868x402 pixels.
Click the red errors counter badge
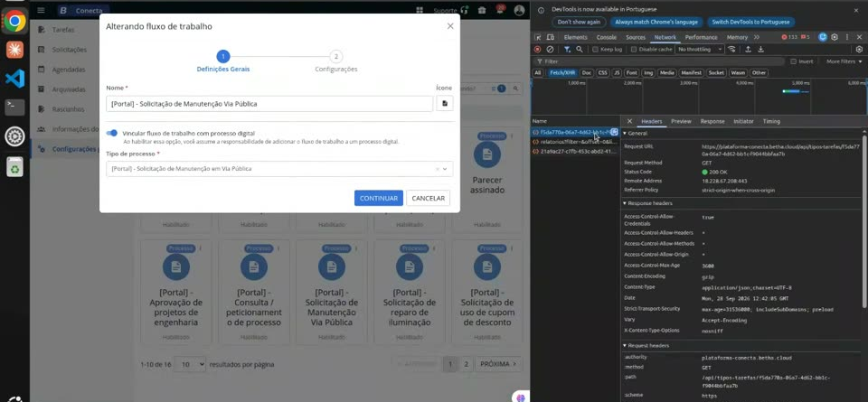pyautogui.click(x=789, y=37)
